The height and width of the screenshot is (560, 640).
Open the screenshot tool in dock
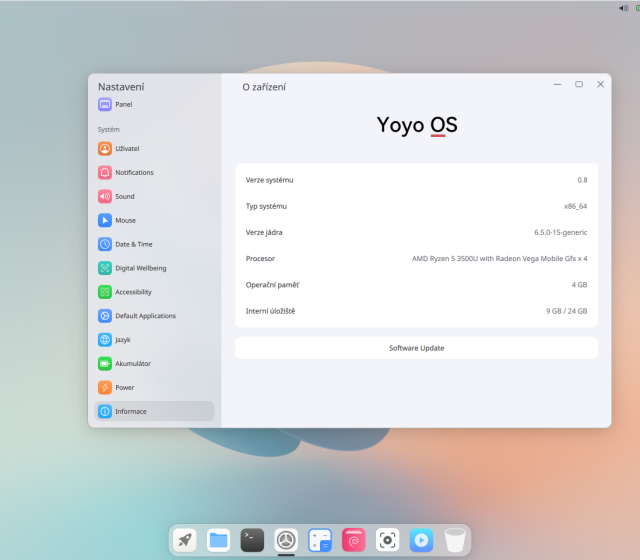coord(388,541)
